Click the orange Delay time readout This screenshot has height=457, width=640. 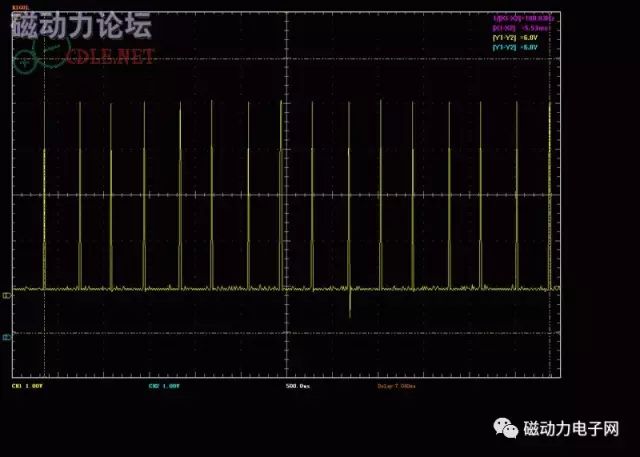coord(396,386)
